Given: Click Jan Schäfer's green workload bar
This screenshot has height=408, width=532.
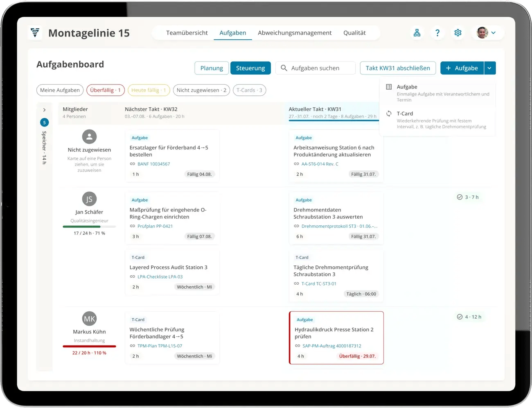Looking at the screenshot, I should (89, 227).
